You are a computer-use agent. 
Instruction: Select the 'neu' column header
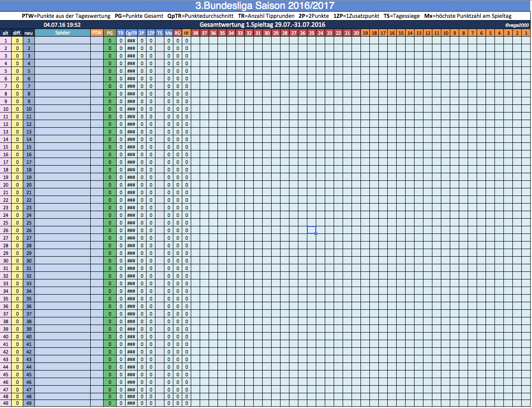(29, 33)
